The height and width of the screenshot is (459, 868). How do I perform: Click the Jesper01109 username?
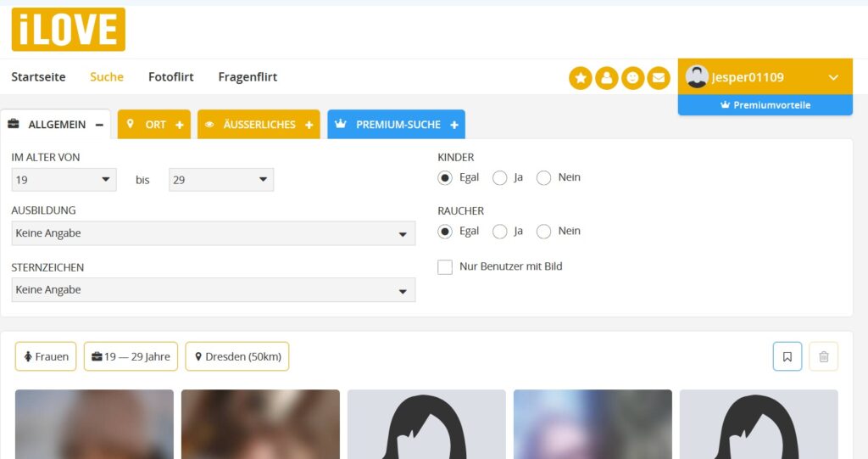pyautogui.click(x=748, y=77)
